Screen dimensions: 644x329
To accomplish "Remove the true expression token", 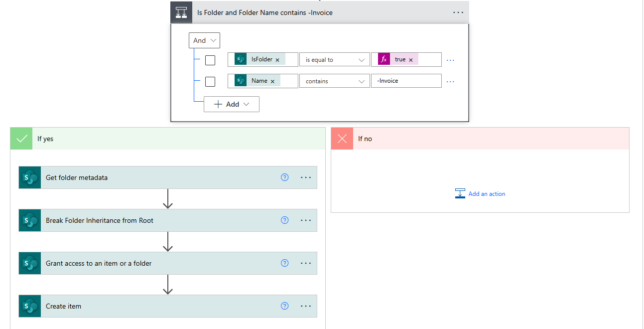I will pos(411,60).
